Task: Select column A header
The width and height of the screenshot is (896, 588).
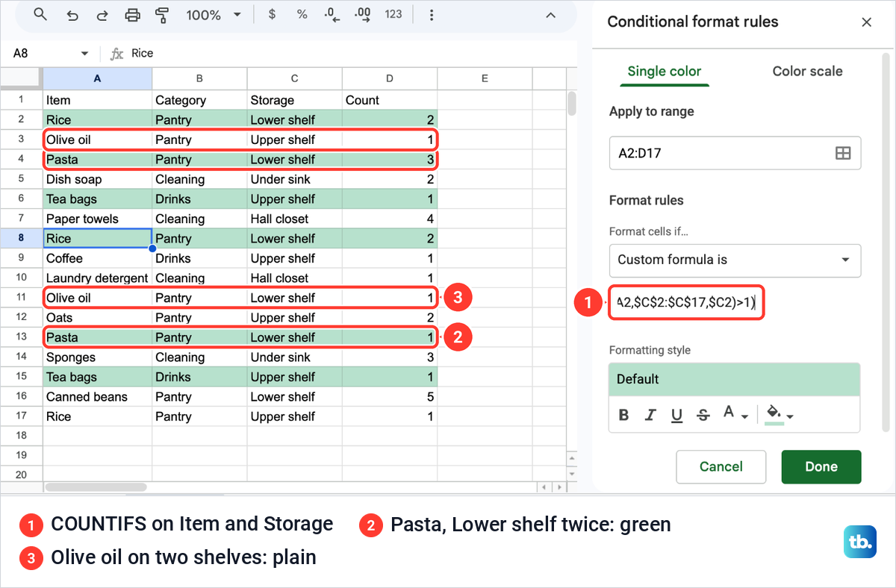Action: click(97, 78)
